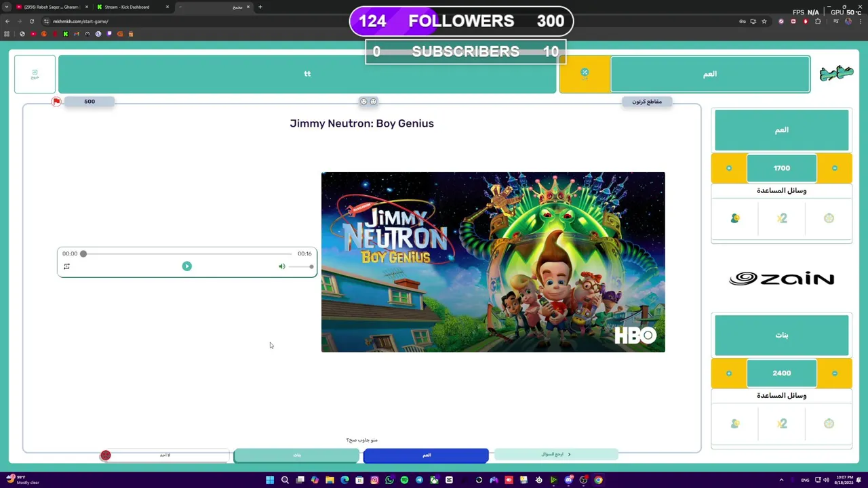Image resolution: width=868 pixels, height=488 pixels.
Task: Open the Chrome profile avatar
Action: pyautogui.click(x=848, y=21)
